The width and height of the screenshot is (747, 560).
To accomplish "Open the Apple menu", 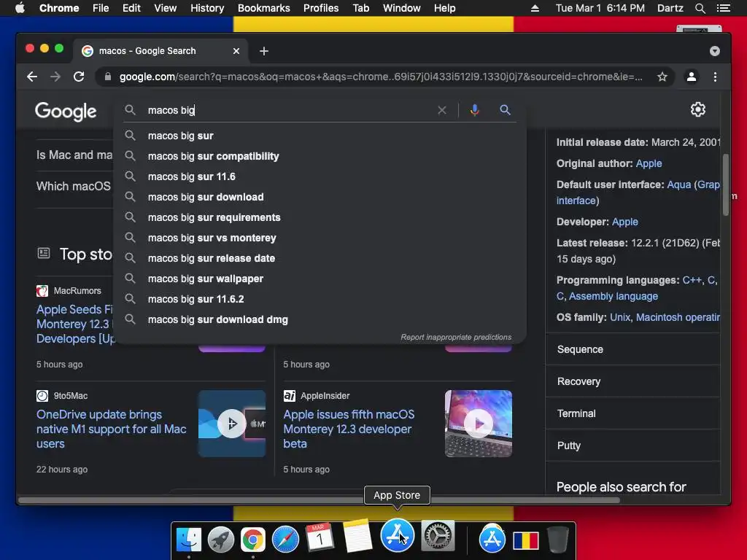I will (x=20, y=8).
